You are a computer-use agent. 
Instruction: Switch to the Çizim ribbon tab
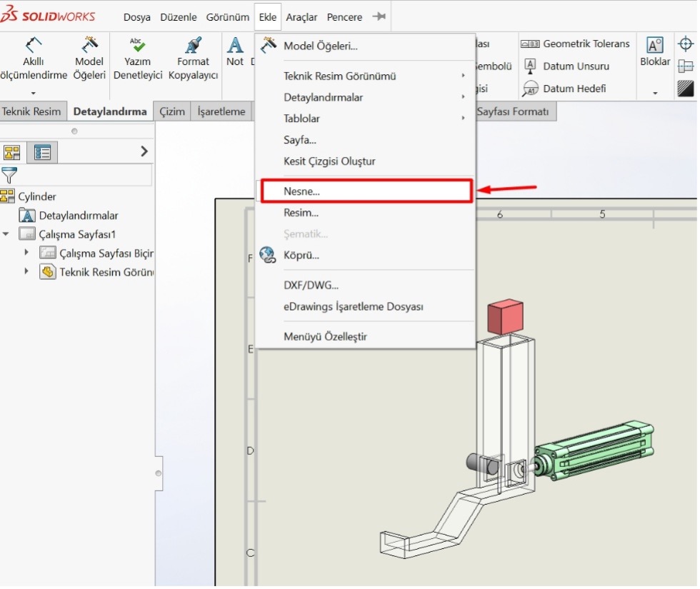tap(171, 111)
